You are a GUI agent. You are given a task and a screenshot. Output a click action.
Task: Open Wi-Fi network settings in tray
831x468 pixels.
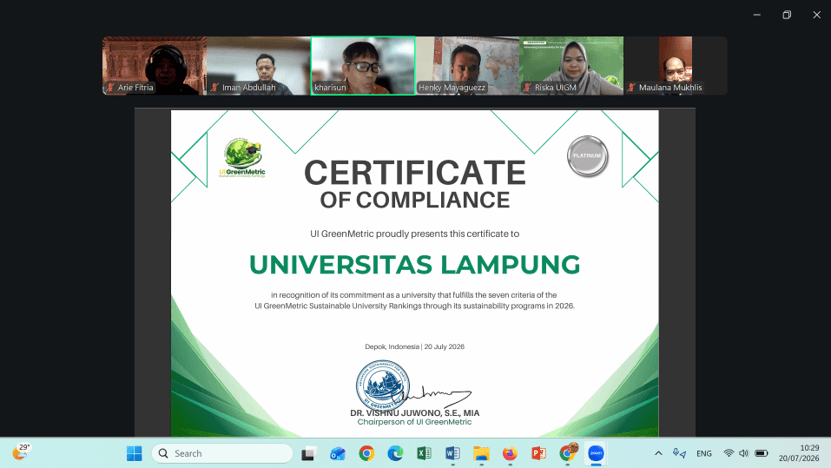729,453
